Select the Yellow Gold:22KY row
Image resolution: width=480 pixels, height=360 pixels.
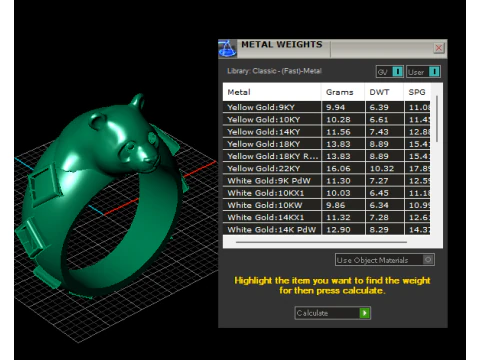327,168
